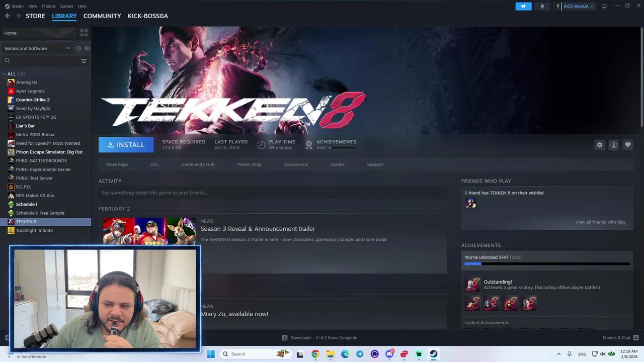
Task: Open Big Picture mode monitor icon
Action: point(604,6)
